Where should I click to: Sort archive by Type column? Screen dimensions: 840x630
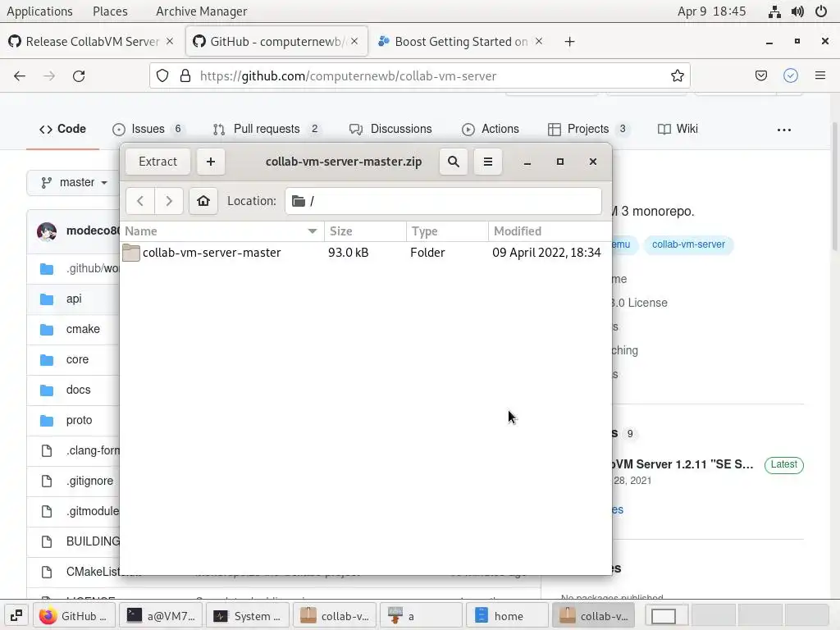coord(447,231)
